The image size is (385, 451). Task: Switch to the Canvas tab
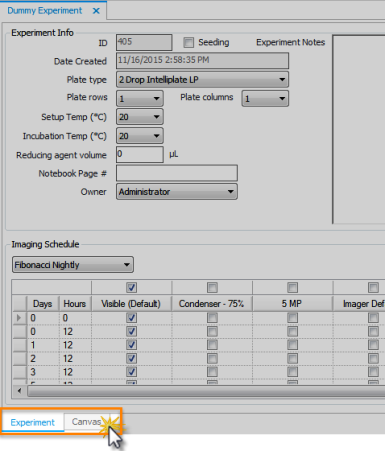tap(87, 422)
